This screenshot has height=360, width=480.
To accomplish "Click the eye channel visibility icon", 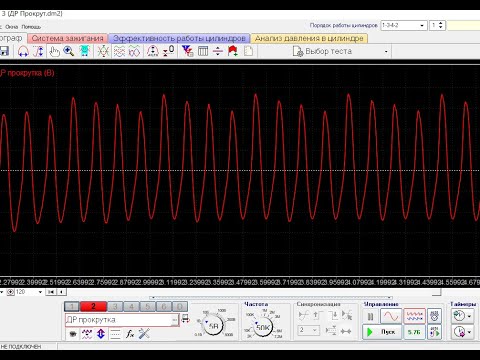I will 73,334.
